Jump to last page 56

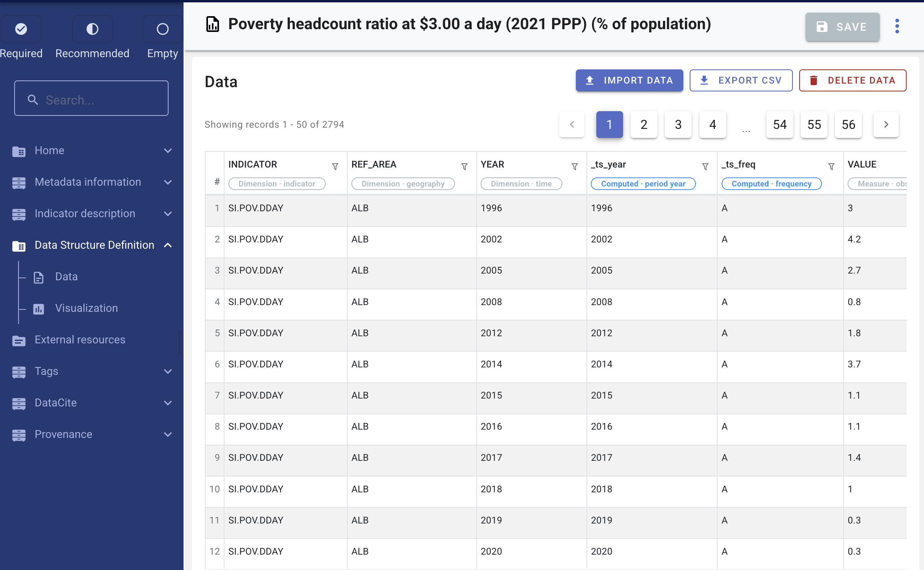pyautogui.click(x=848, y=125)
